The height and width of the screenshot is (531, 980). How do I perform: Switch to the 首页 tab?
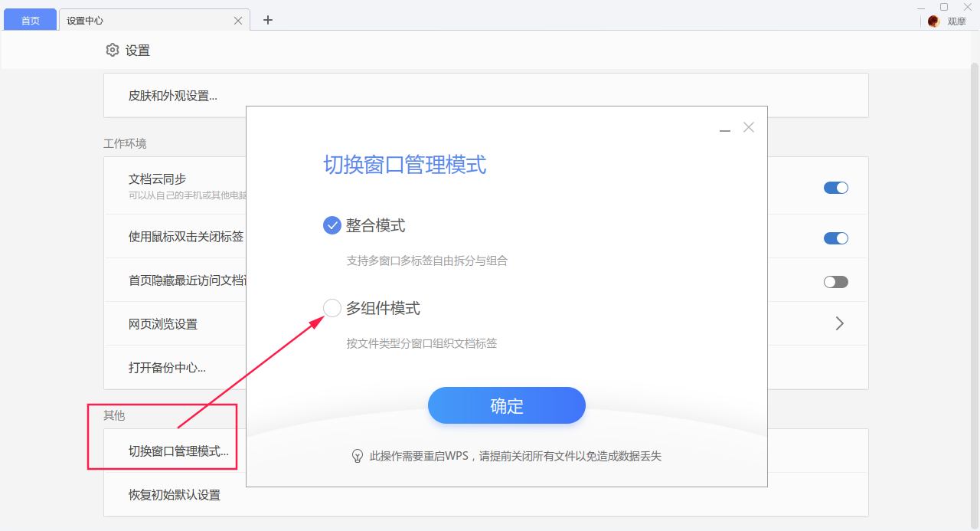click(30, 20)
